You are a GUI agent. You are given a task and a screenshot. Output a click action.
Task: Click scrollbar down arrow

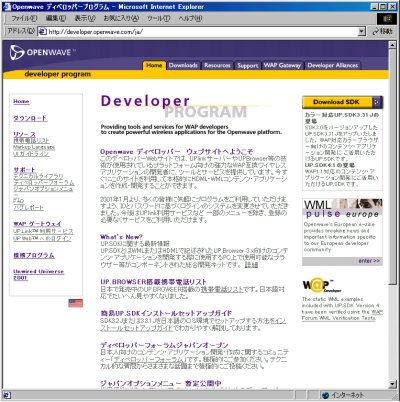392,384
